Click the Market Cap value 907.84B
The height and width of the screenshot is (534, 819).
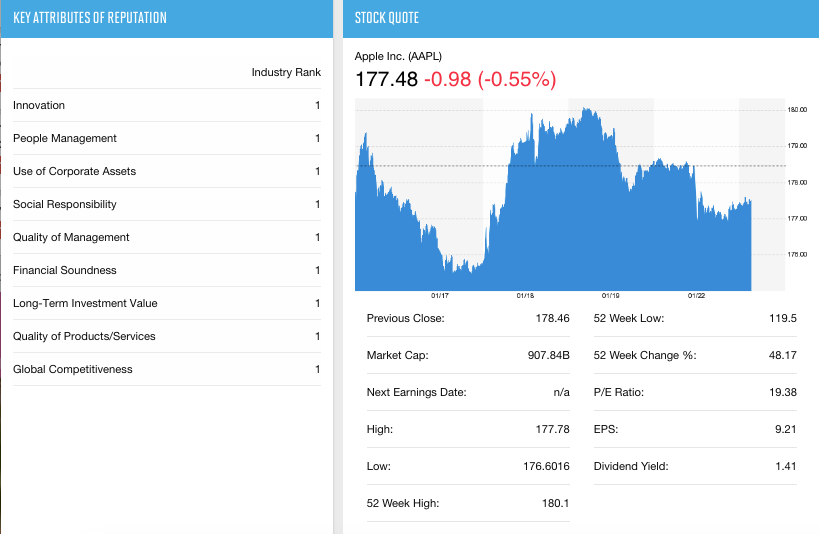click(x=548, y=356)
